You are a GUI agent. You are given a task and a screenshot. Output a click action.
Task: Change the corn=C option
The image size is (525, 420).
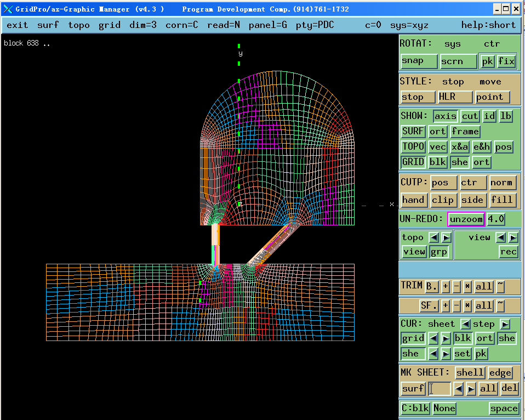[x=181, y=25]
